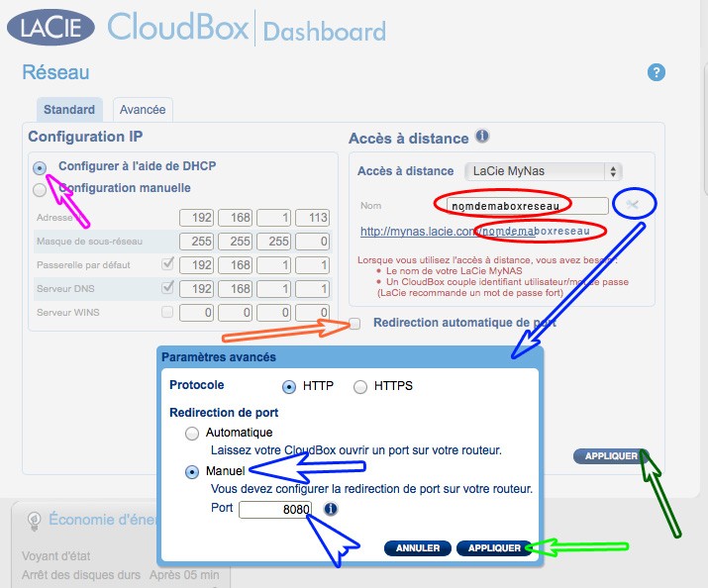Viewport: 708px width, 588px height.
Task: Click first Serveur DNS octet field 192
Action: pos(196,288)
